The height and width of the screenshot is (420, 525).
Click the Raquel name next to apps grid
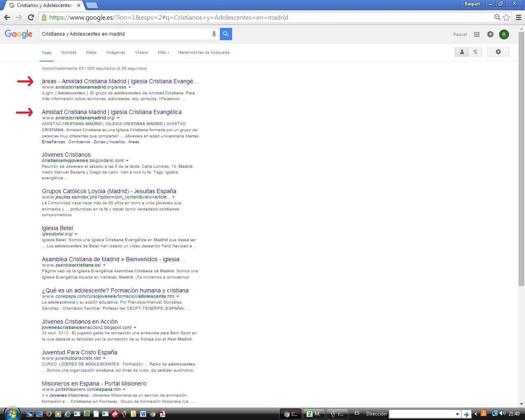460,34
